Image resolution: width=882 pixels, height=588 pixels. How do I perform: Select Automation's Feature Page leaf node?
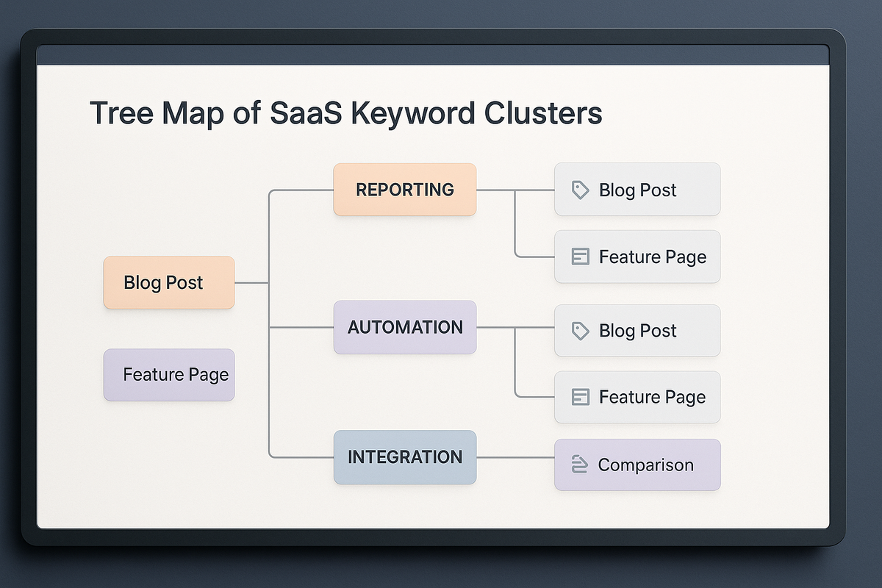coord(637,397)
